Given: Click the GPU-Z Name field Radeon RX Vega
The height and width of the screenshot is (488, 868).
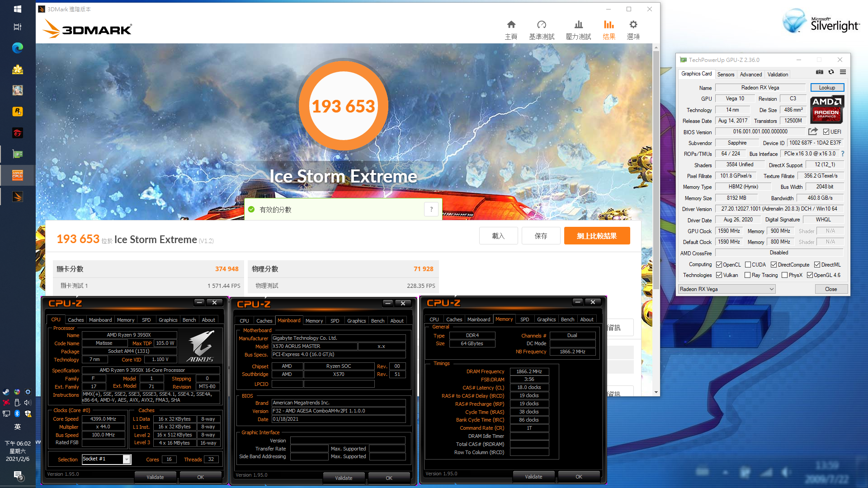Looking at the screenshot, I should (x=760, y=88).
